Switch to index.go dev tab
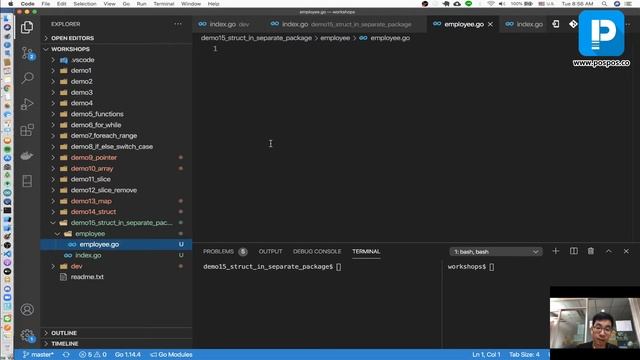This screenshot has width=640, height=360. 228,24
